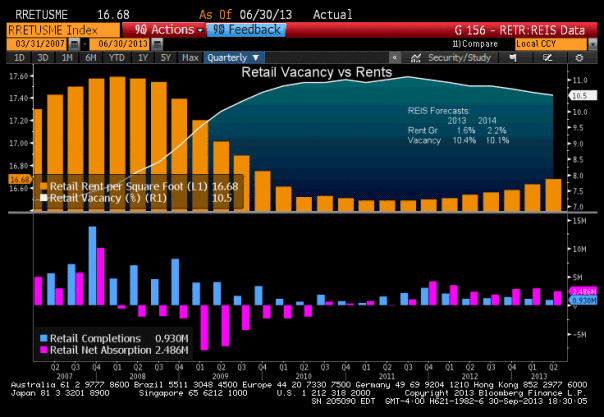Click the 10.5 right axis value marker
The image size is (604, 417).
[x=582, y=95]
